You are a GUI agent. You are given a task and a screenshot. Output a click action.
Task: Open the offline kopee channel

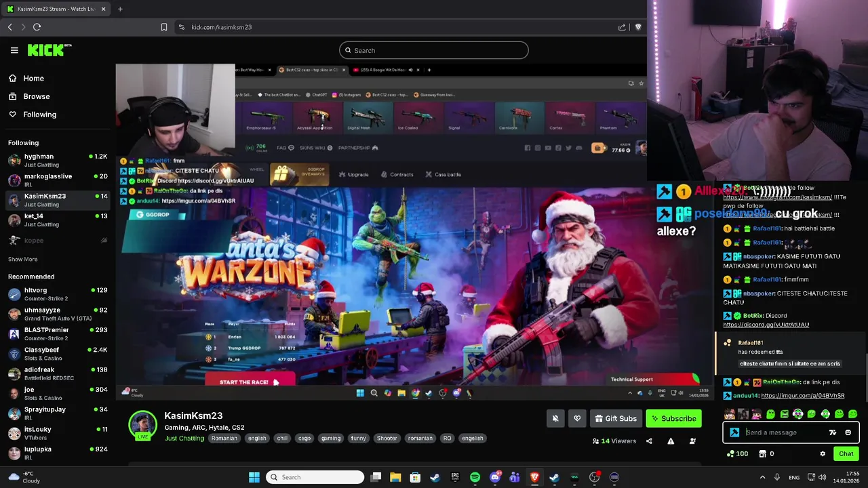pyautogui.click(x=58, y=240)
